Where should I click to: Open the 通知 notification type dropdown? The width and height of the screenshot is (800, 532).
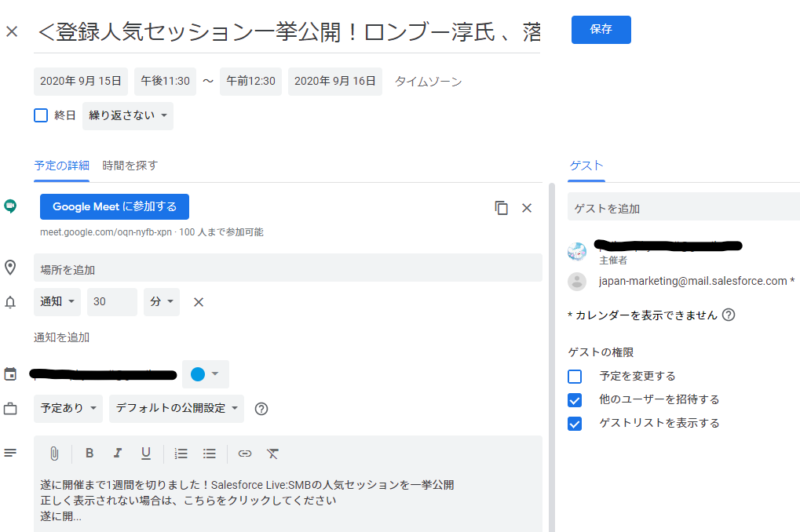(x=57, y=302)
